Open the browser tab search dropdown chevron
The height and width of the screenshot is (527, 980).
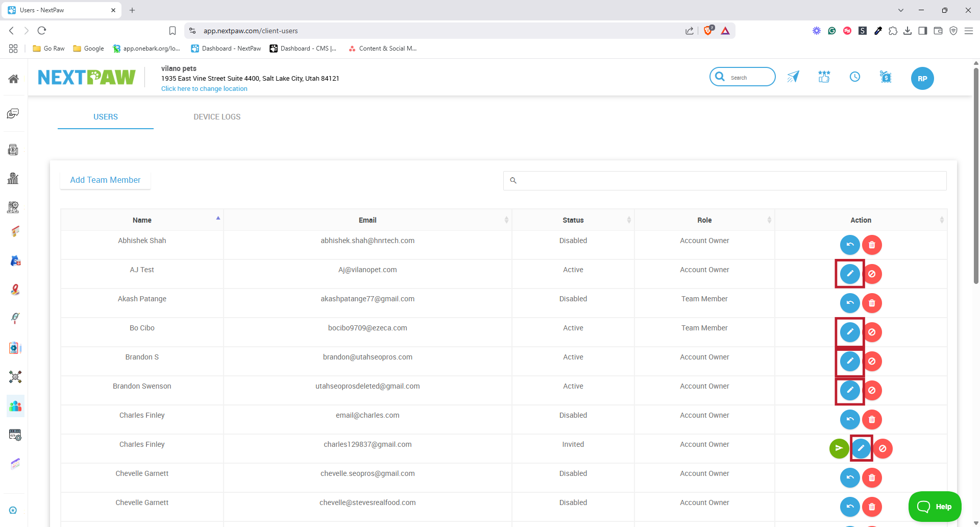(x=901, y=10)
